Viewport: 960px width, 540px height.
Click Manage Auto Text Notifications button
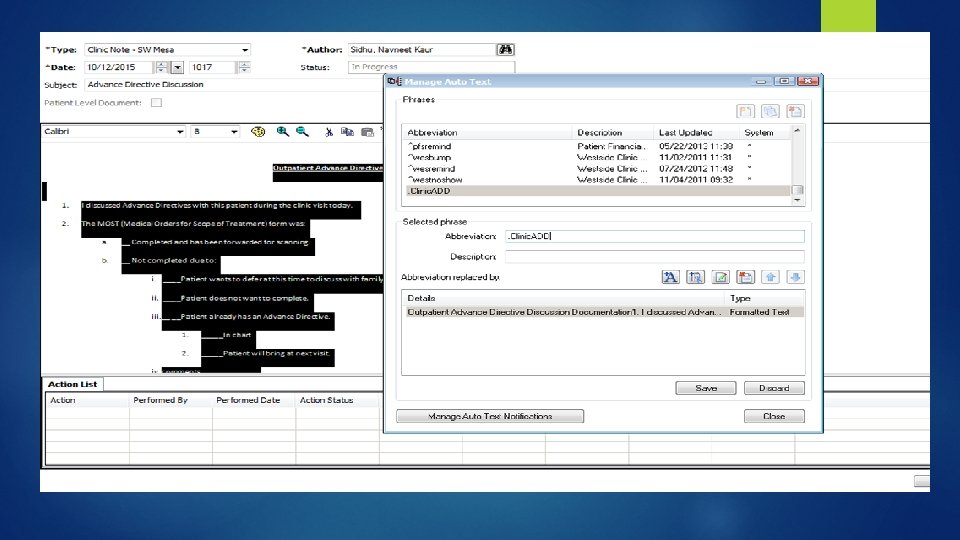[490, 416]
